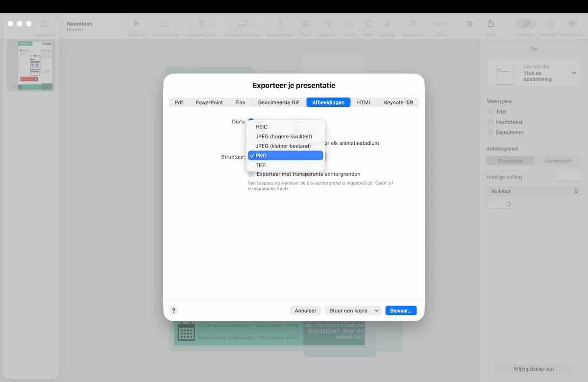Open the Keynote '09 export tab

coord(398,102)
